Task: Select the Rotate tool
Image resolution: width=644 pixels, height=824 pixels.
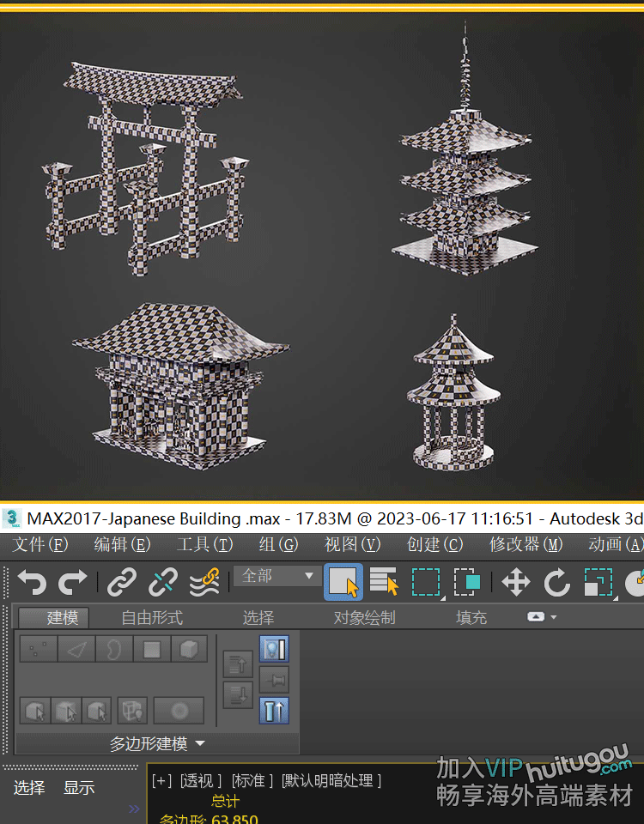Action: [556, 582]
